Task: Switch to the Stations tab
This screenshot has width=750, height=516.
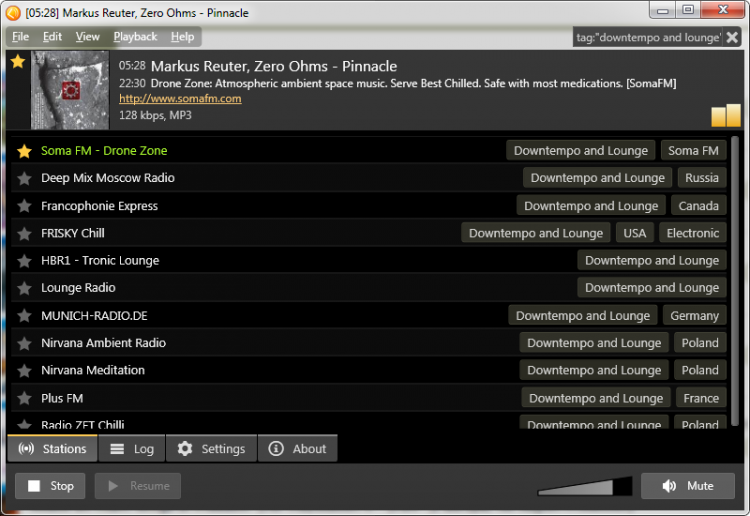Action: 53,449
